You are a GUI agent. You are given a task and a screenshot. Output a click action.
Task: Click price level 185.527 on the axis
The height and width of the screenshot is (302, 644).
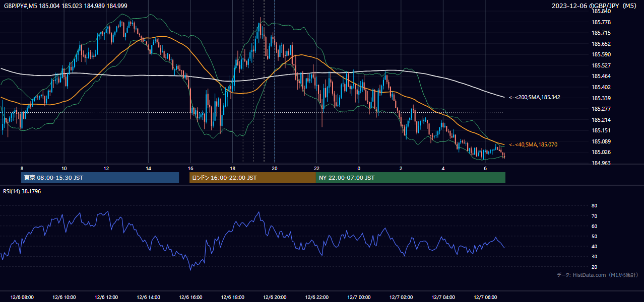[601, 65]
